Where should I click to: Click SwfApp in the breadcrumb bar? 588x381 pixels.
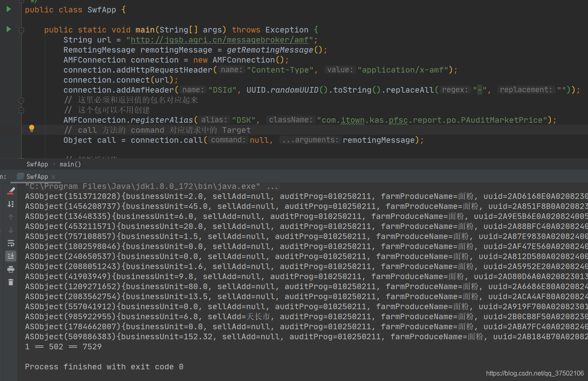(37, 164)
